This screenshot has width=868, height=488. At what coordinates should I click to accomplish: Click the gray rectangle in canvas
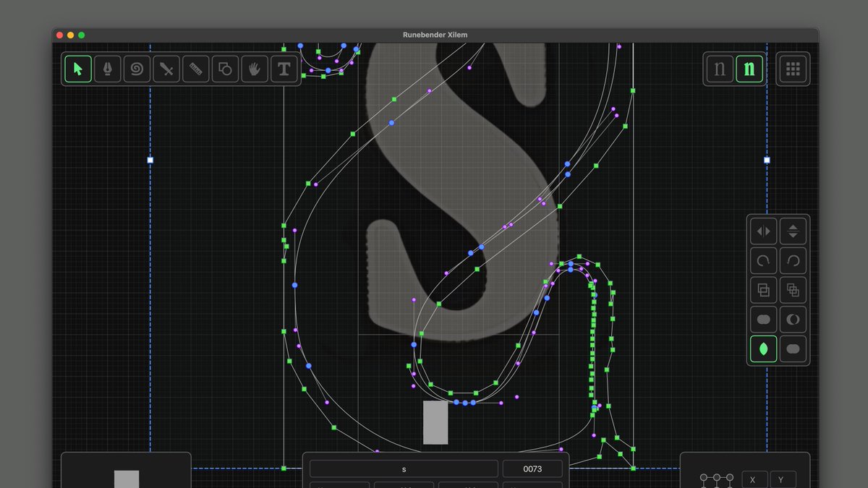[x=435, y=422]
